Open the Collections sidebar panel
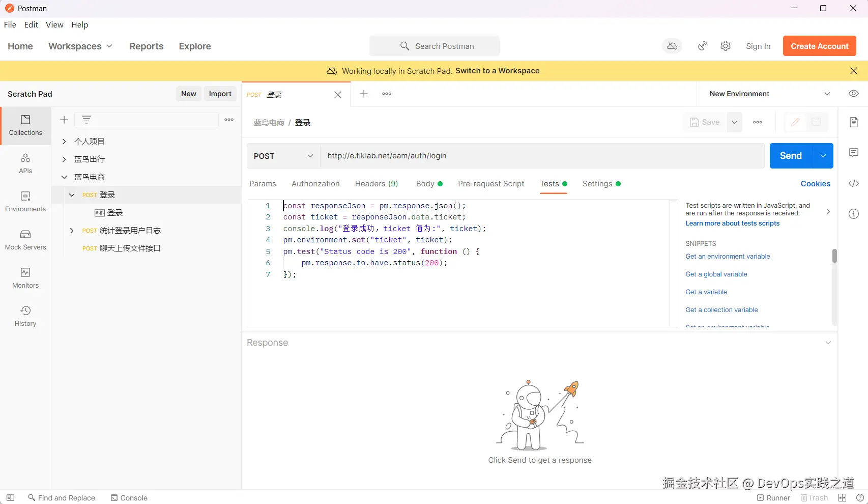Image resolution: width=868 pixels, height=504 pixels. click(25, 126)
